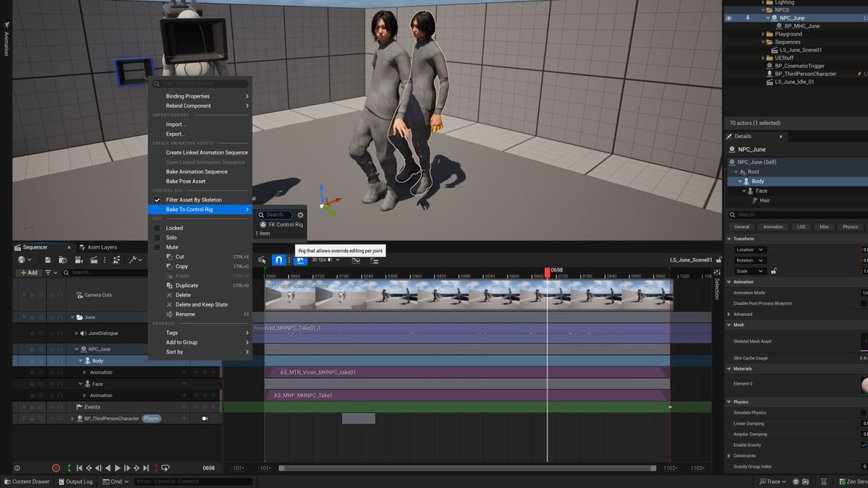This screenshot has height=488, width=868.
Task: Collapse the Body track in Sequencer
Action: pos(81,361)
